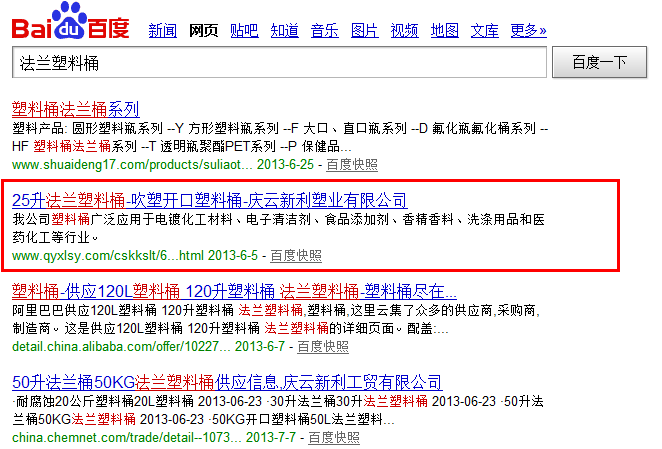This screenshot has height=449, width=662.
Task: Click the www.shuaideng17.com URL text
Action: coord(132,164)
